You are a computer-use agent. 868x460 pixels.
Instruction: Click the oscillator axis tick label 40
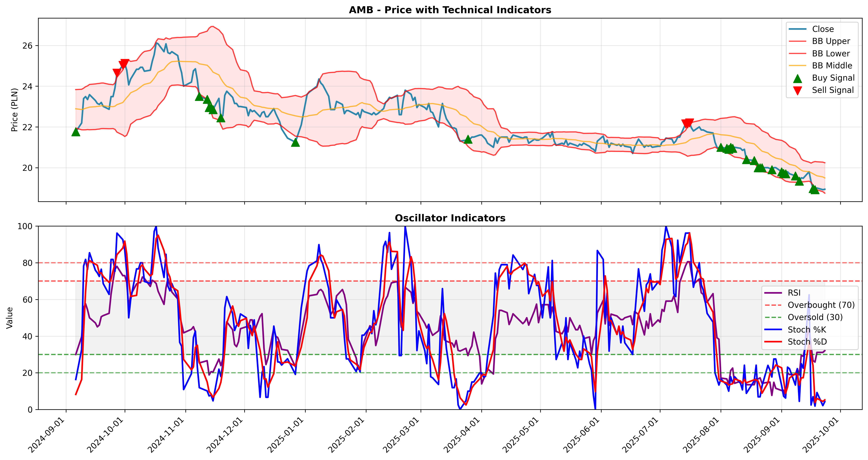[x=28, y=336]
